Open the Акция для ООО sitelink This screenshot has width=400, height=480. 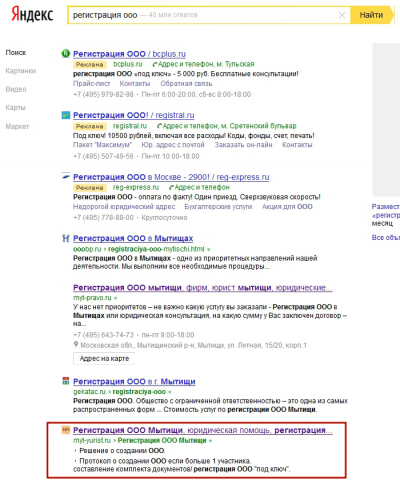tap(287, 207)
